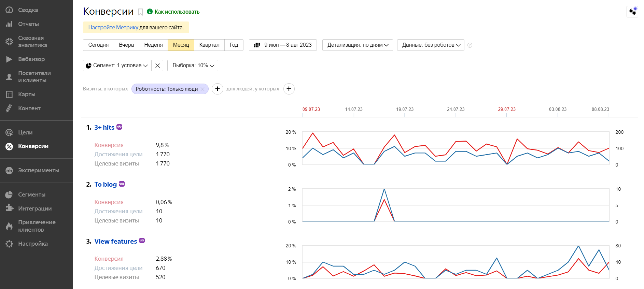The height and width of the screenshot is (289, 644).
Task: Open the Контент pencil icon
Action: coord(9,108)
